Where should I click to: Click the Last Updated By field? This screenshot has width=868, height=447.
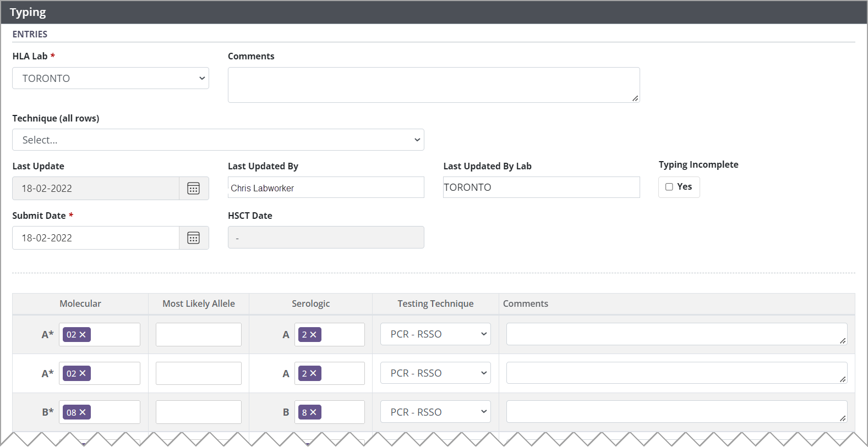point(326,187)
